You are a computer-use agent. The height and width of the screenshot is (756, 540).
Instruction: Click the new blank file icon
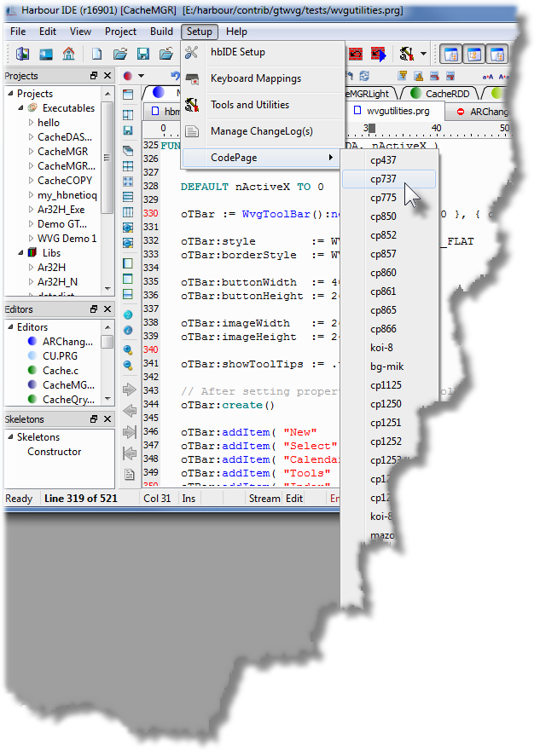96,54
